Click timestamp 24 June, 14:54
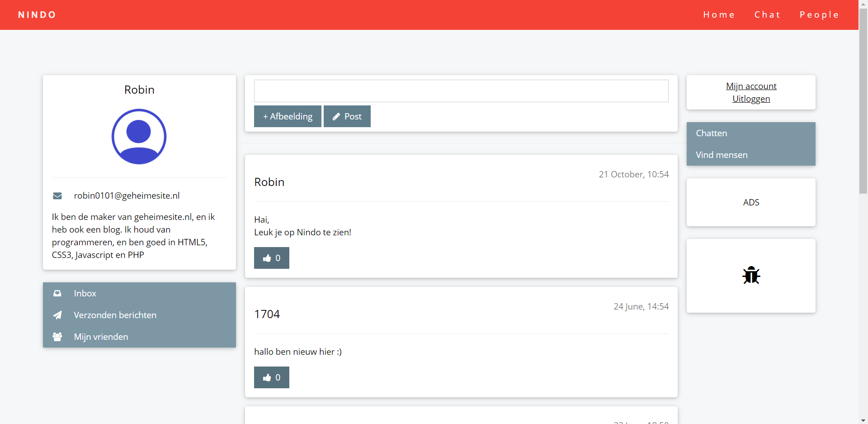 coord(641,306)
